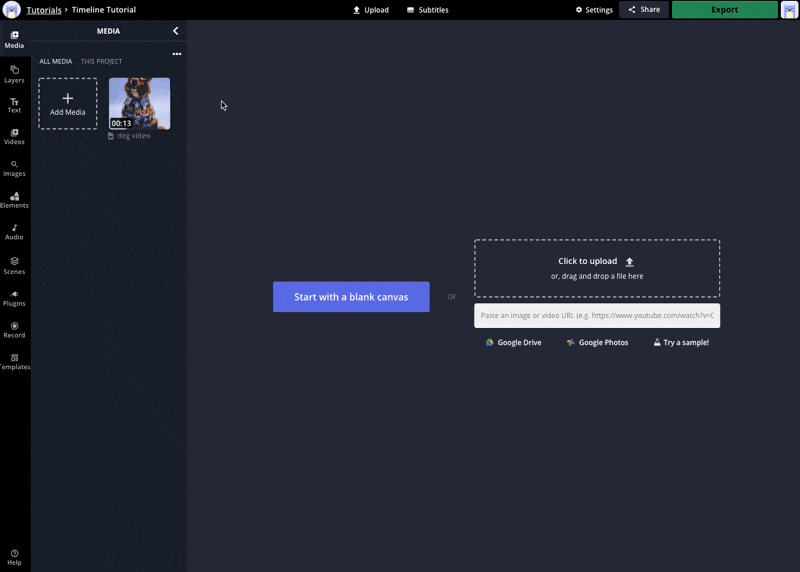Viewport: 800px width, 572px height.
Task: Select the dog video thumbnail
Action: click(x=139, y=104)
